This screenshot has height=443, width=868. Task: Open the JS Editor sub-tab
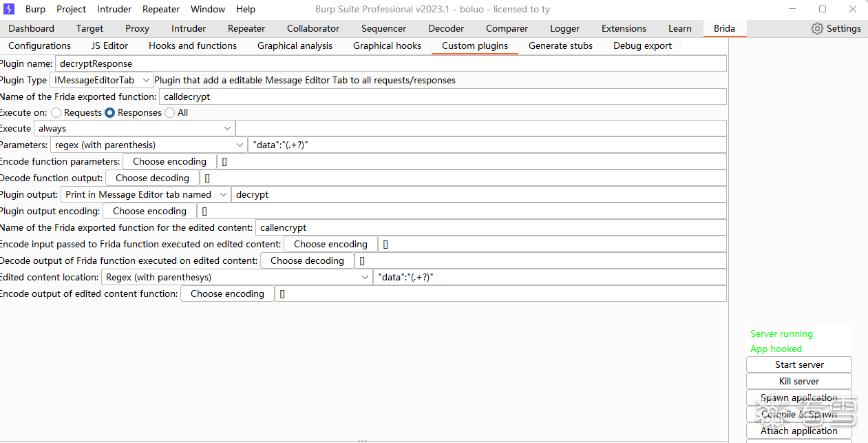pos(110,45)
